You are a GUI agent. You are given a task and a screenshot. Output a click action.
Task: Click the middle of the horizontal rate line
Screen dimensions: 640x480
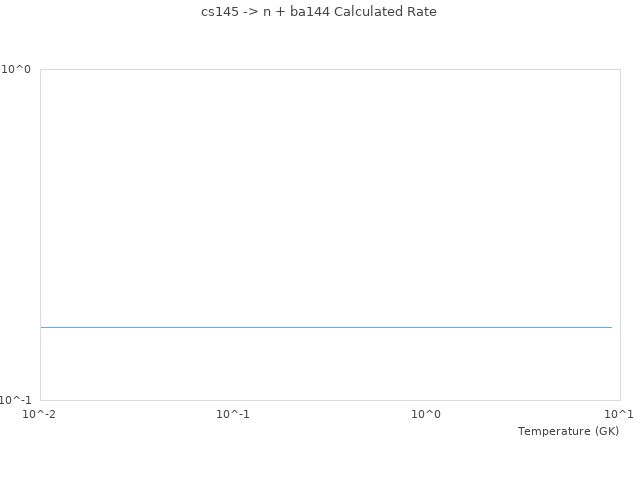[326, 327]
